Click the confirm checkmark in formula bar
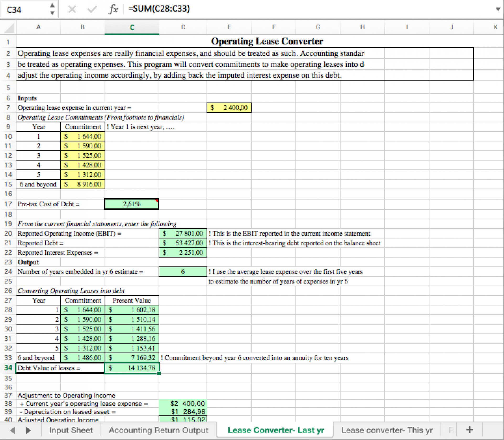504x440 pixels. [92, 9]
